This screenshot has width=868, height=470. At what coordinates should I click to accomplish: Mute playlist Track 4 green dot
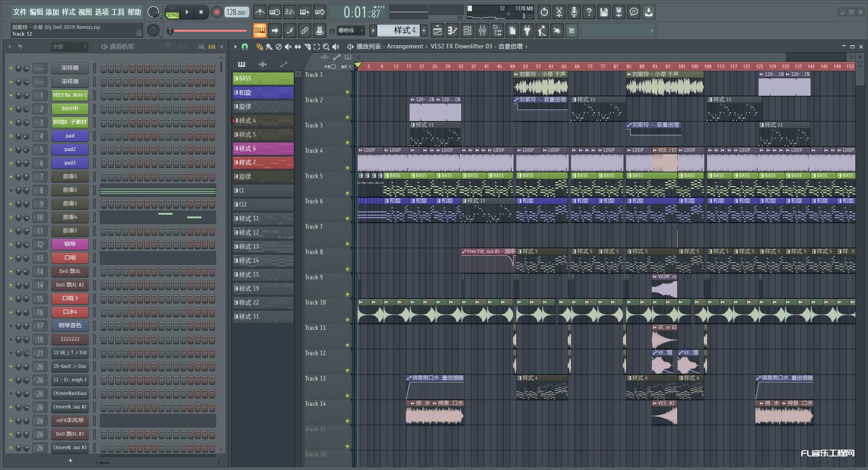click(x=348, y=168)
